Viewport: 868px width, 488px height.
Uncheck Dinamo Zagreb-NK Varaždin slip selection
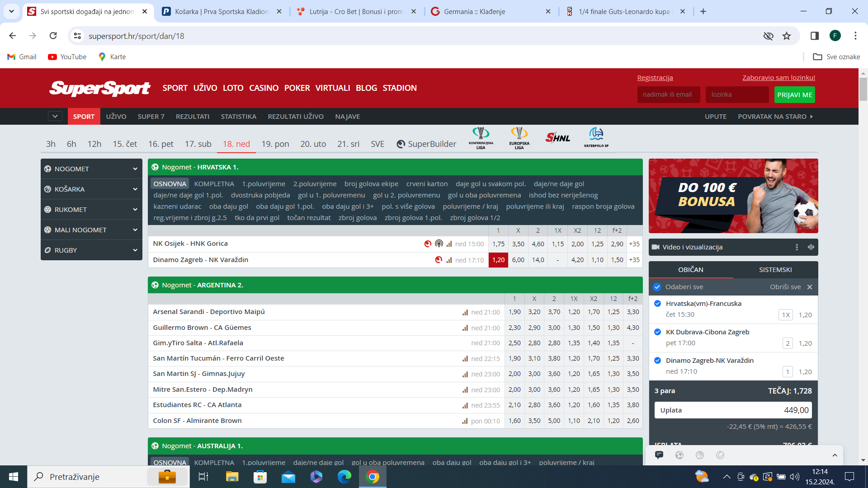click(x=658, y=361)
